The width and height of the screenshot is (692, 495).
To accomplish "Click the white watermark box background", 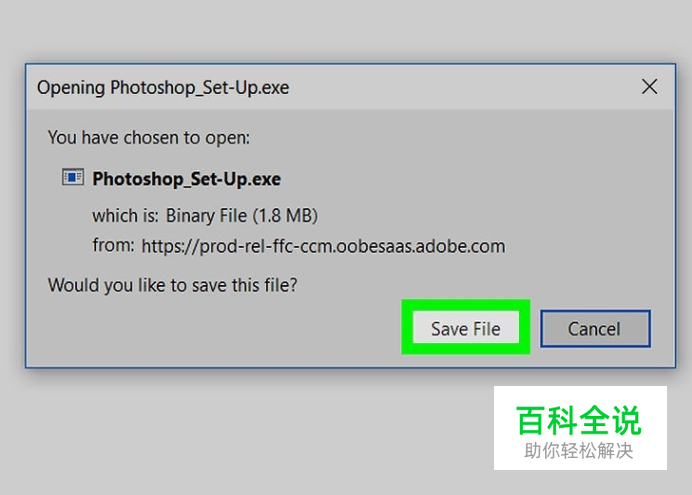I will 580,395.
